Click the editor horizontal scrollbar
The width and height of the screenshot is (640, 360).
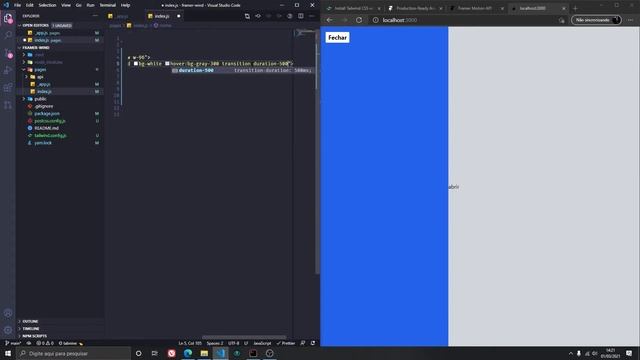pos(244,337)
